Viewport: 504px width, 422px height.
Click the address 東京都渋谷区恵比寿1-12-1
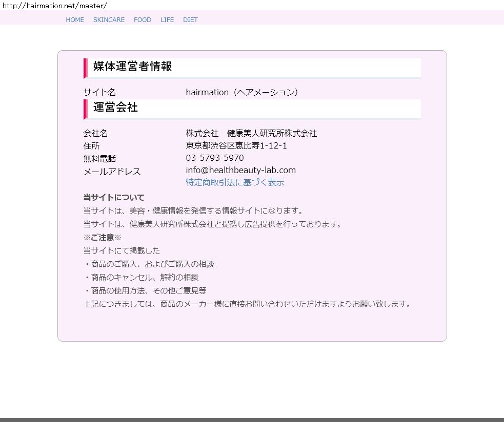coord(236,146)
